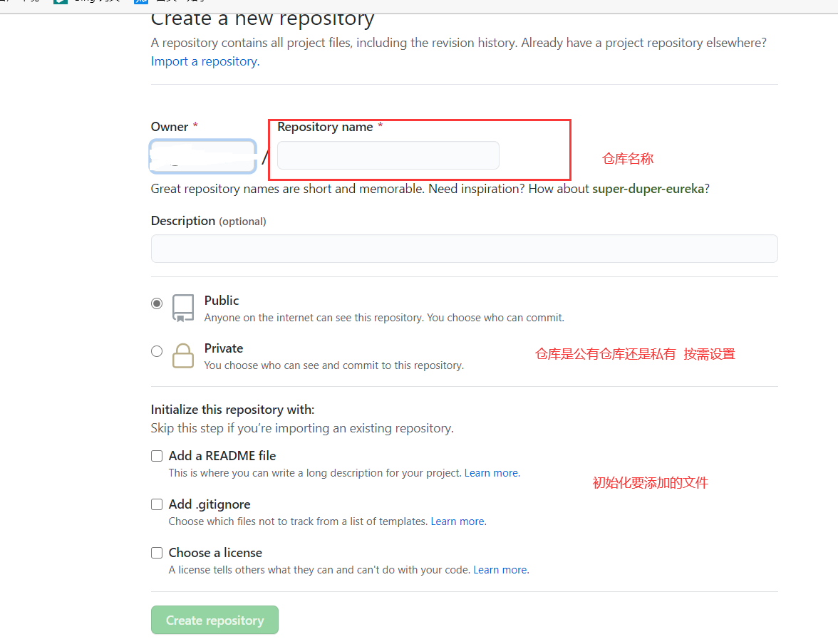Click the Create repository button

pyautogui.click(x=215, y=620)
